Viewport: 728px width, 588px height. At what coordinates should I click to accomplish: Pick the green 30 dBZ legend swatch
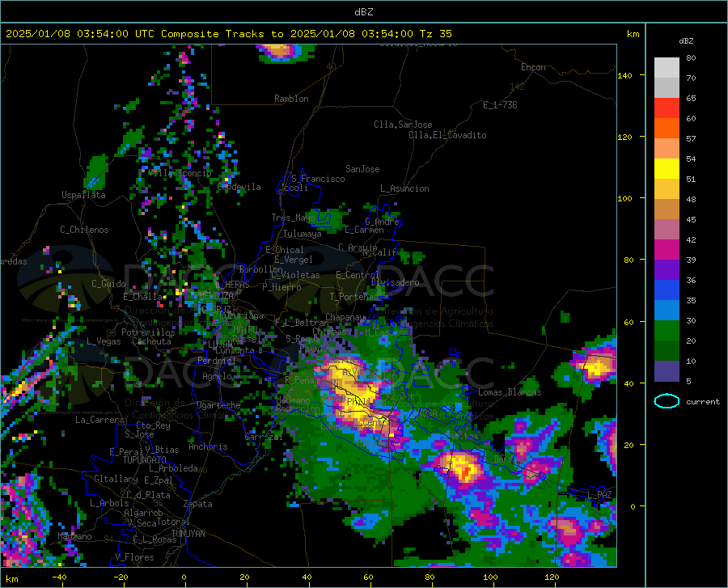(x=667, y=331)
